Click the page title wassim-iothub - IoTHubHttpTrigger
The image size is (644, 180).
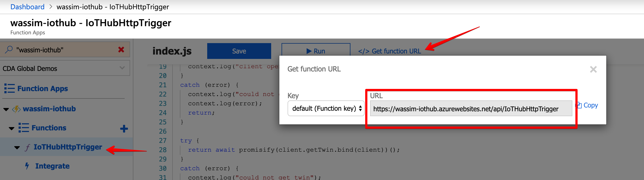click(91, 23)
